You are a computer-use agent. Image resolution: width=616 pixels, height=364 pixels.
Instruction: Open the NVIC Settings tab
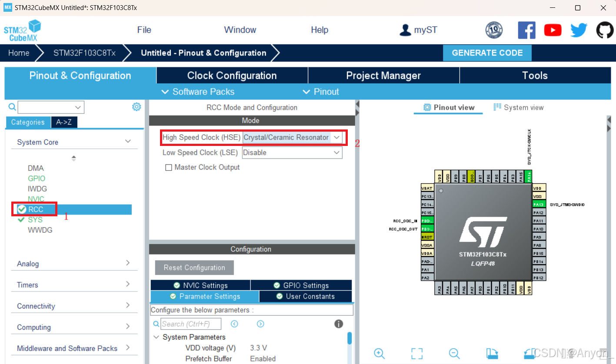point(200,285)
